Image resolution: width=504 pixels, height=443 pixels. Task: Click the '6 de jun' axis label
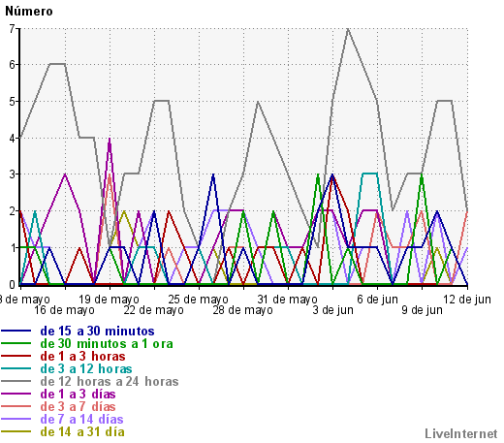tap(377, 300)
